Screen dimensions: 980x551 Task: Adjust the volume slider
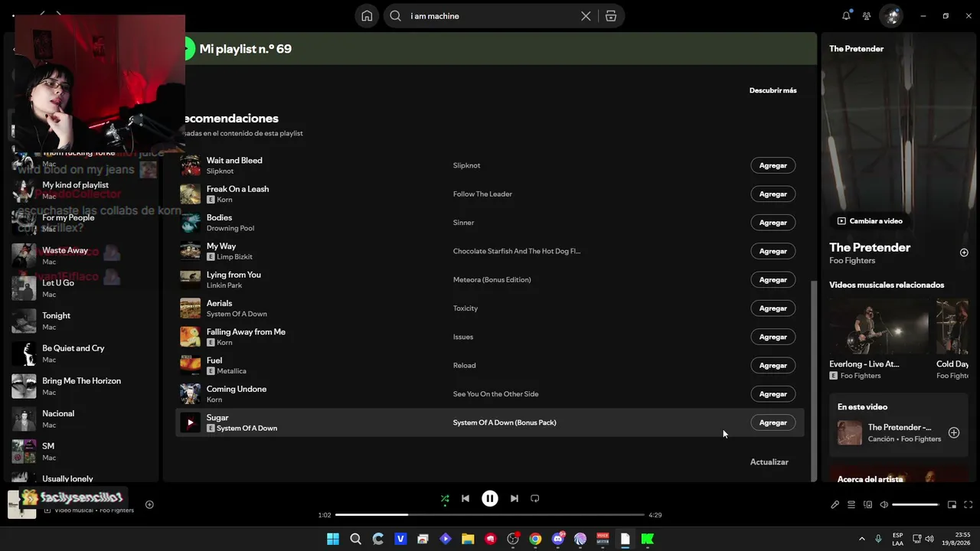click(x=916, y=505)
